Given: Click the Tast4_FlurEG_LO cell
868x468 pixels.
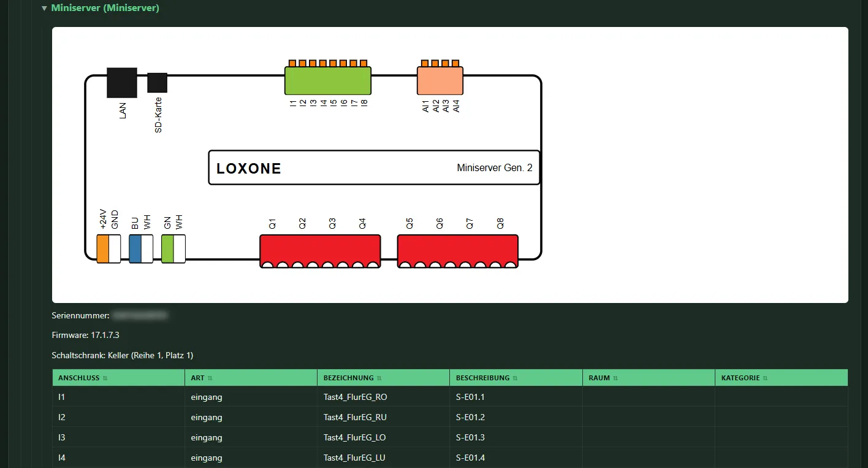Looking at the screenshot, I should 383,437.
